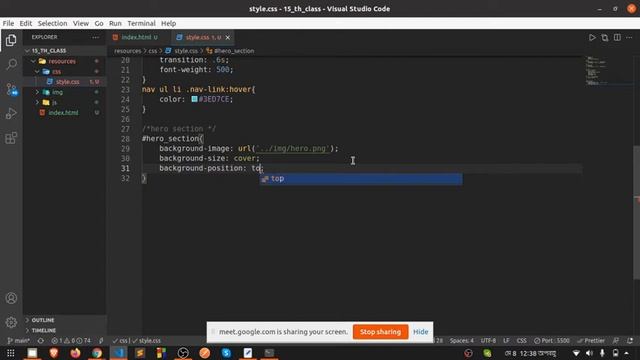Close the style.css tab
Viewport: 640px width, 360px height.
(228, 38)
